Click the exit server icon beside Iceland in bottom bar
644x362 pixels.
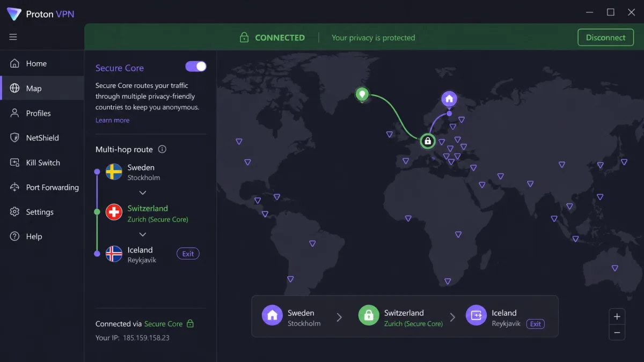[x=476, y=316]
